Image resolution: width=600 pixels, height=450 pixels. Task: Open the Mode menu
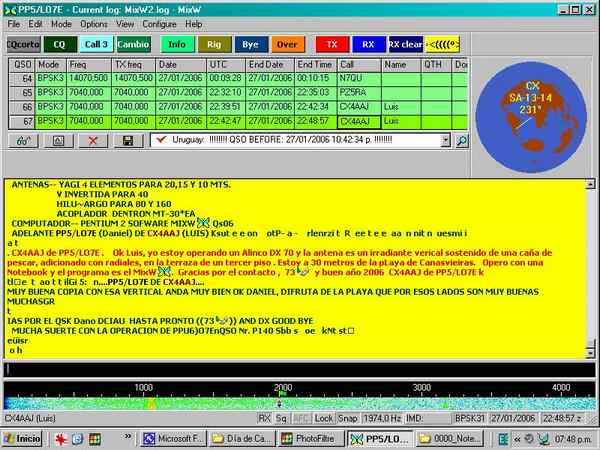coord(61,24)
